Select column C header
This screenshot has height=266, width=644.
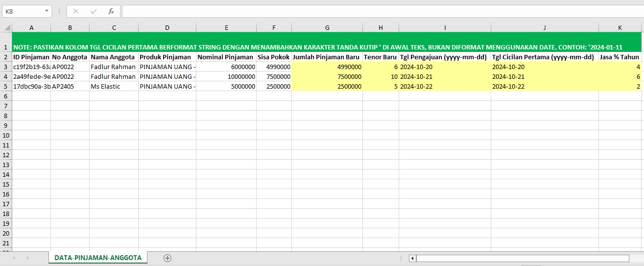click(x=114, y=28)
